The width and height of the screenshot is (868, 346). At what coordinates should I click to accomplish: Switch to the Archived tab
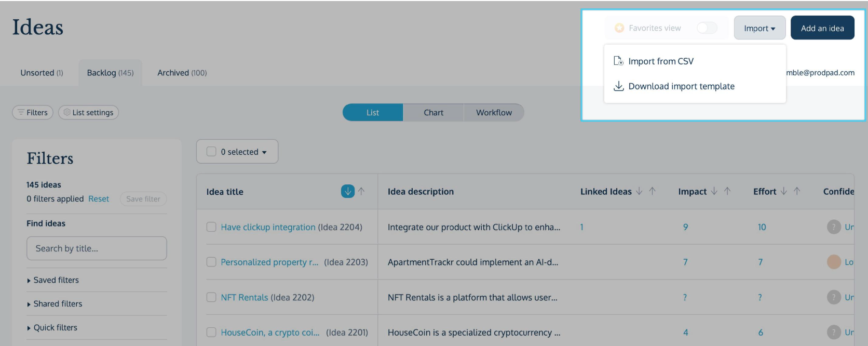[x=182, y=73]
